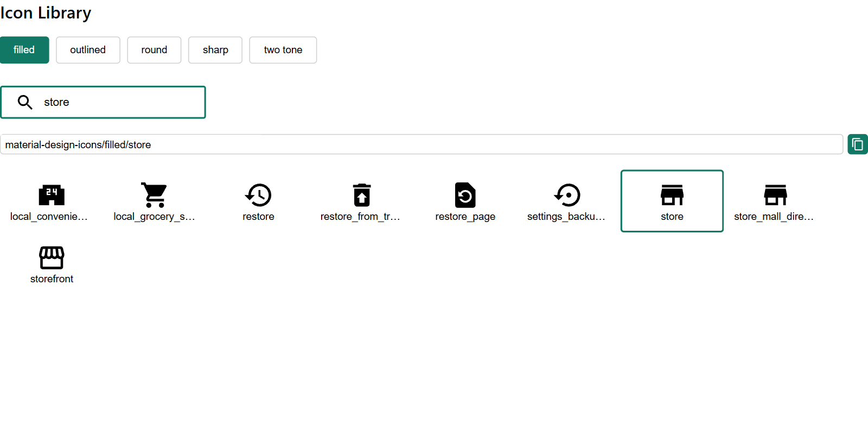This screenshot has height=424, width=868.
Task: Pick the store mall directory icon
Action: click(775, 195)
